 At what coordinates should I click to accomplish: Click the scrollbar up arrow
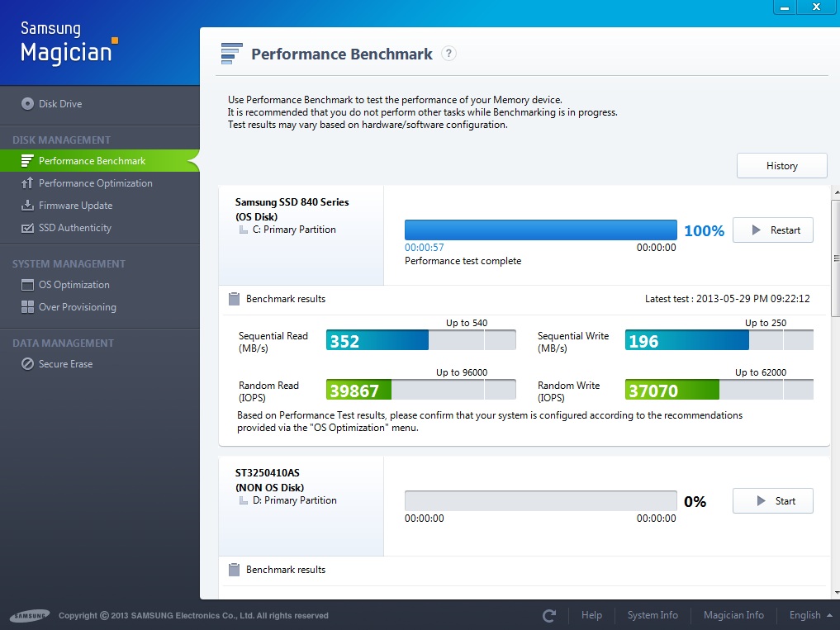coord(836,192)
